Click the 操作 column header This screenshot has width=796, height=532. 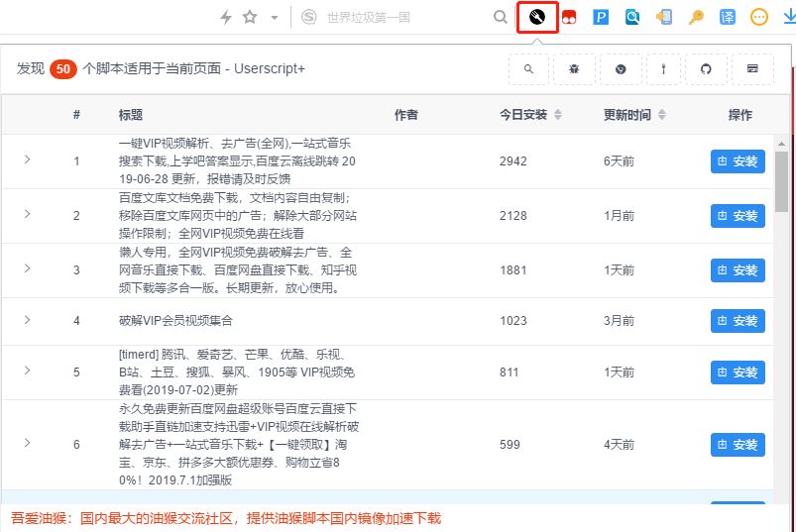coord(740,115)
